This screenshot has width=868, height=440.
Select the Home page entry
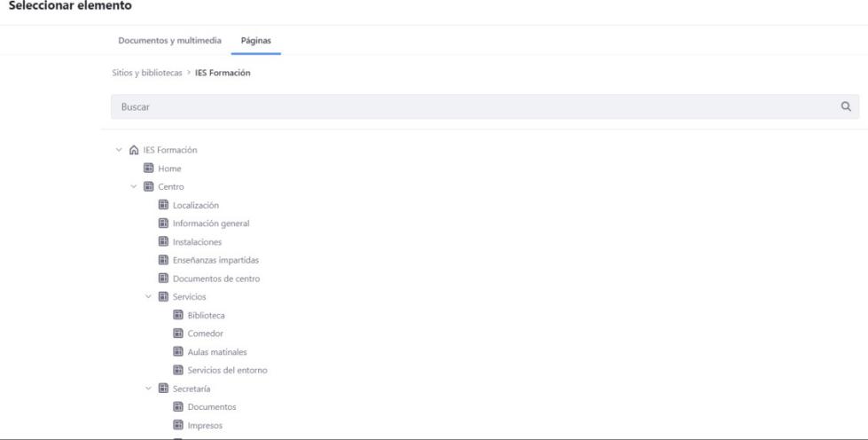pyautogui.click(x=169, y=169)
